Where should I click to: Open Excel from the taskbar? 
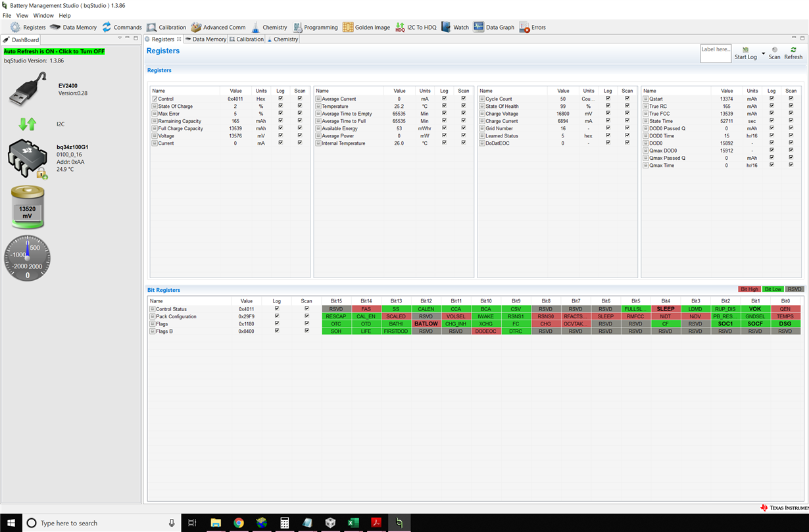pyautogui.click(x=353, y=523)
